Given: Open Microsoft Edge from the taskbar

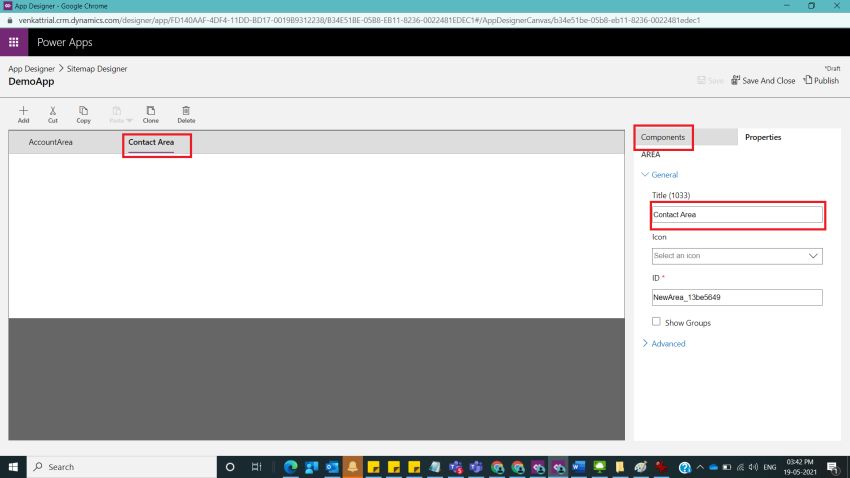Looking at the screenshot, I should [291, 467].
